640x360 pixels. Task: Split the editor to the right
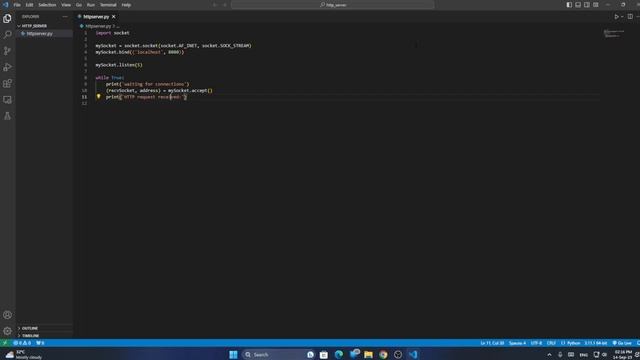630,17
